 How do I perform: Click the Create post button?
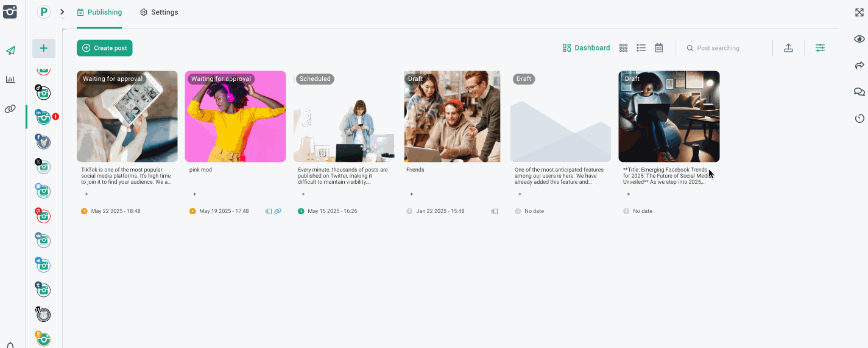pyautogui.click(x=104, y=48)
